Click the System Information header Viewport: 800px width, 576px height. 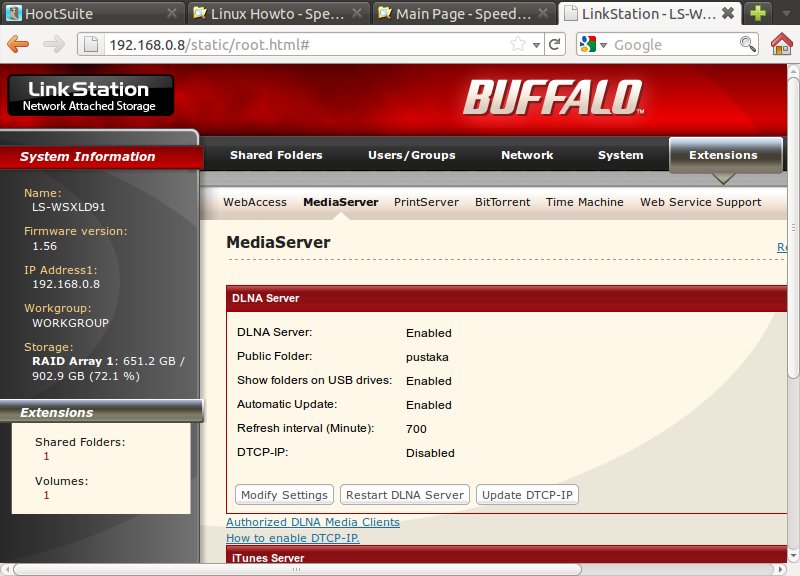[x=101, y=157]
